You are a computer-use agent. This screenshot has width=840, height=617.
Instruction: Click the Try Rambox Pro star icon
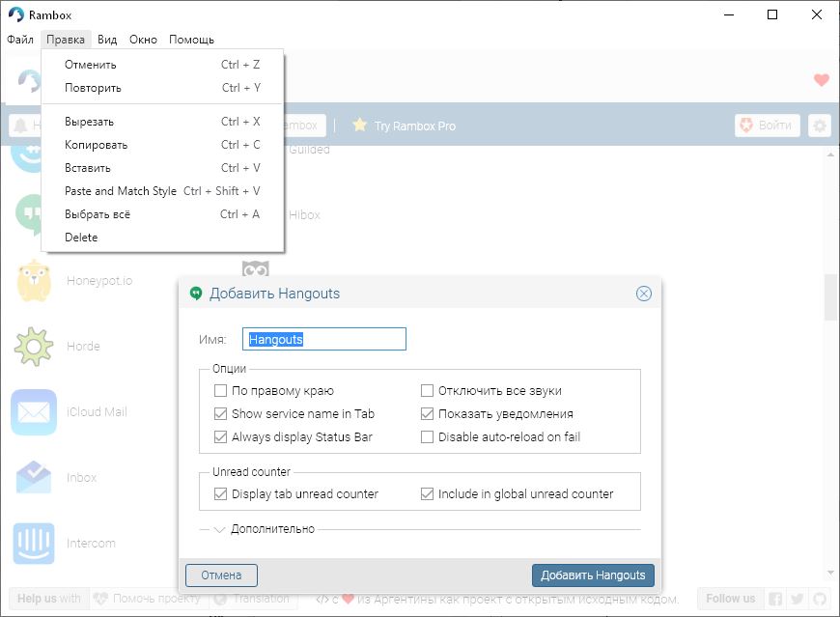[x=359, y=126]
